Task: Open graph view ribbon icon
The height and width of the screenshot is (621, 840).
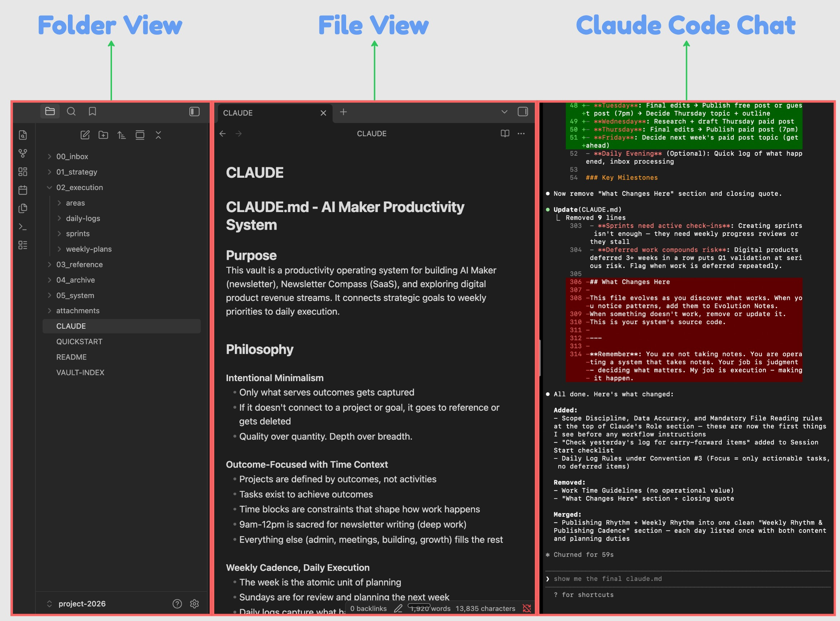Action: coord(23,154)
